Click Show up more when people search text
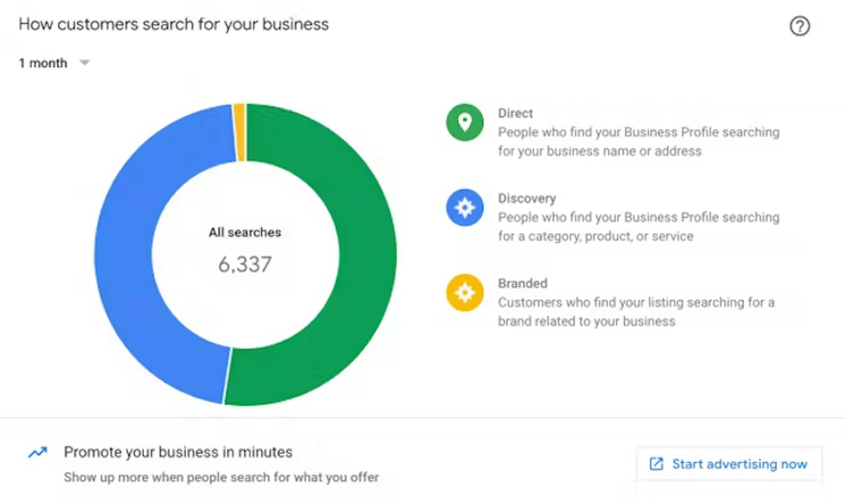The height and width of the screenshot is (504, 844). pyautogui.click(x=221, y=477)
